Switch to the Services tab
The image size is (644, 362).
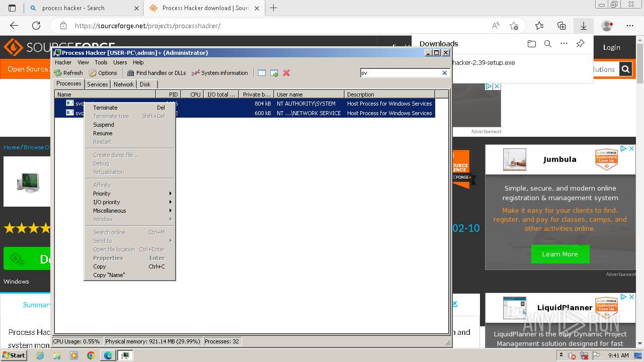coord(98,84)
